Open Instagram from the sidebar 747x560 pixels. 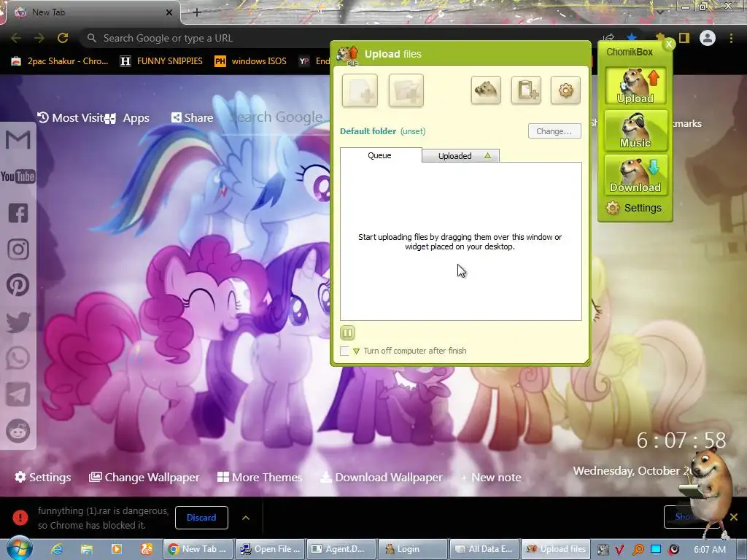(x=18, y=249)
